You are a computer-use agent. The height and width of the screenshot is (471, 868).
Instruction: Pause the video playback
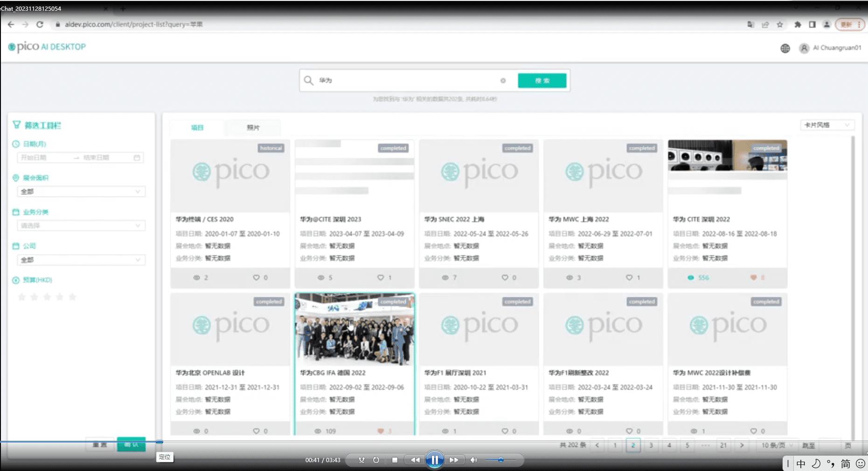[434, 460]
